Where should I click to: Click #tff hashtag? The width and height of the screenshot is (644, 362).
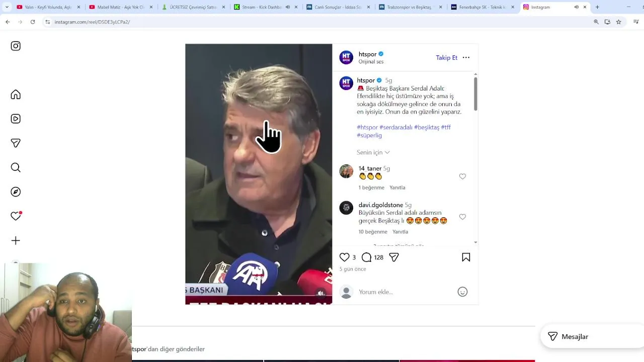[x=446, y=128]
